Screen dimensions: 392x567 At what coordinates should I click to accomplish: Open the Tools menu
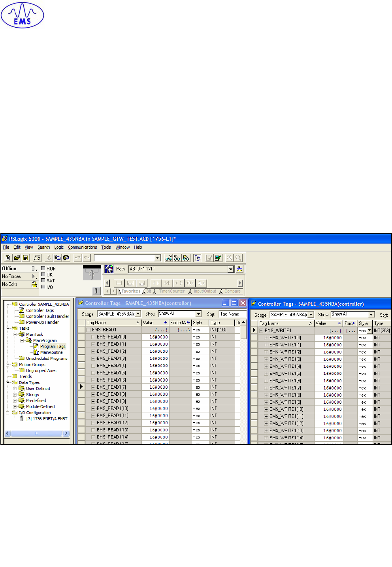(x=106, y=247)
